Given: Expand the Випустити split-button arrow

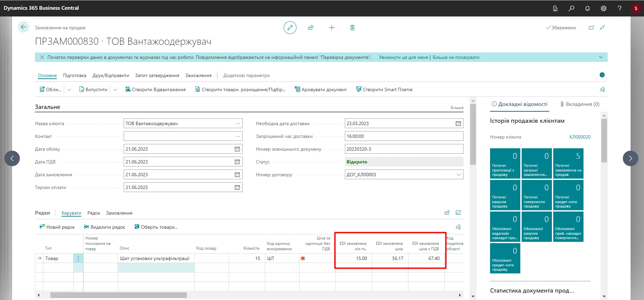Looking at the screenshot, I should coord(115,90).
